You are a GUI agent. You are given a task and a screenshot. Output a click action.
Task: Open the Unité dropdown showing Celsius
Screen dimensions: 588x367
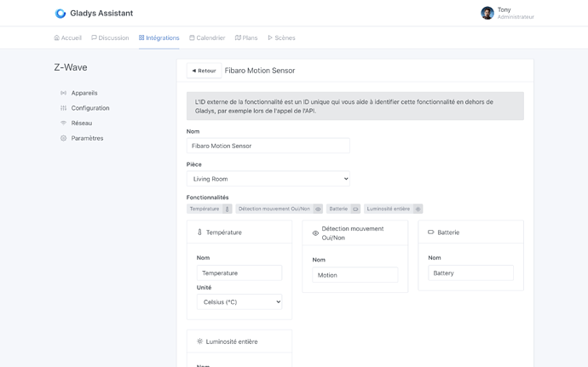pos(239,301)
